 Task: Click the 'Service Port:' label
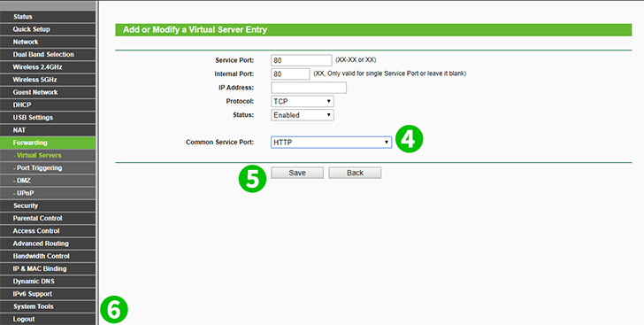point(234,60)
